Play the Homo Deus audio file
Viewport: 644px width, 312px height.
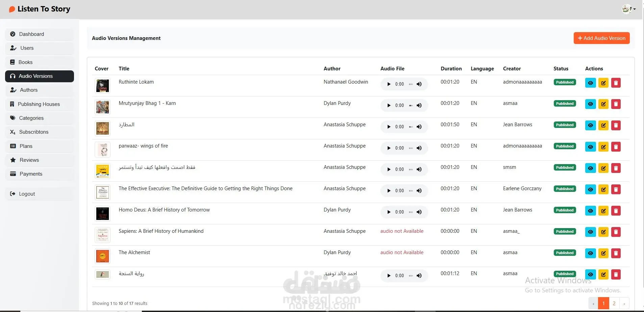(x=389, y=212)
